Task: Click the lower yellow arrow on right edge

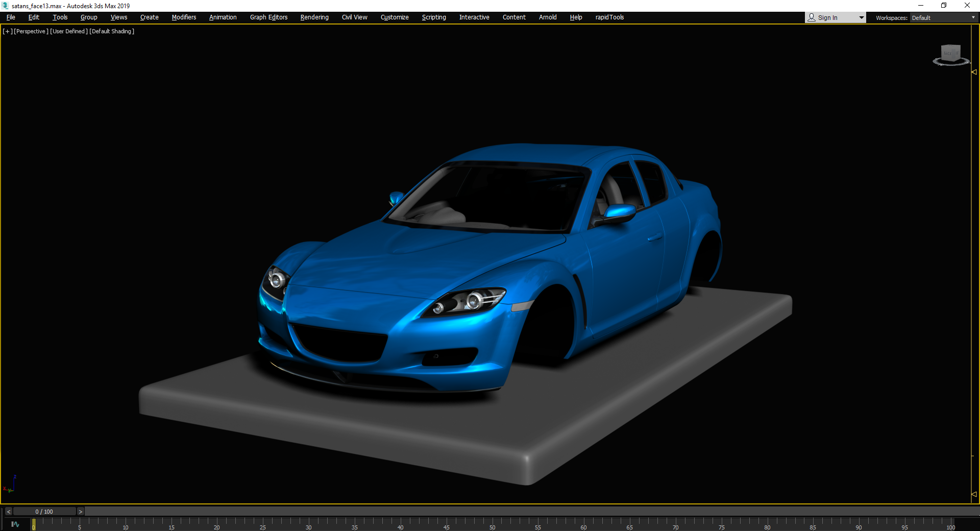Action: click(974, 494)
